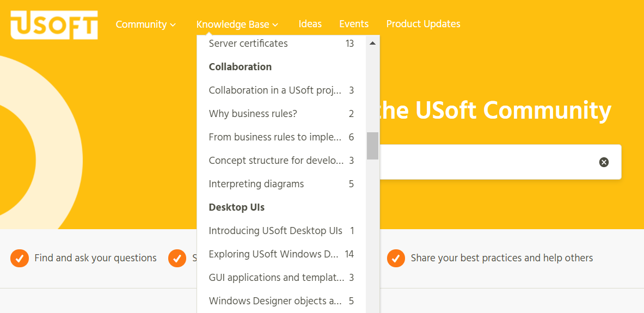
Task: Go to the Events page
Action: 354,24
